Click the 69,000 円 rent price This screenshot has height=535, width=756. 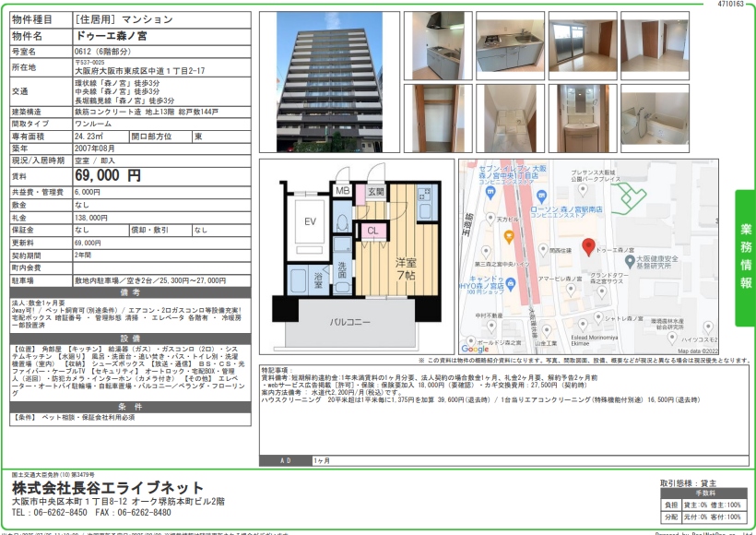tap(108, 174)
